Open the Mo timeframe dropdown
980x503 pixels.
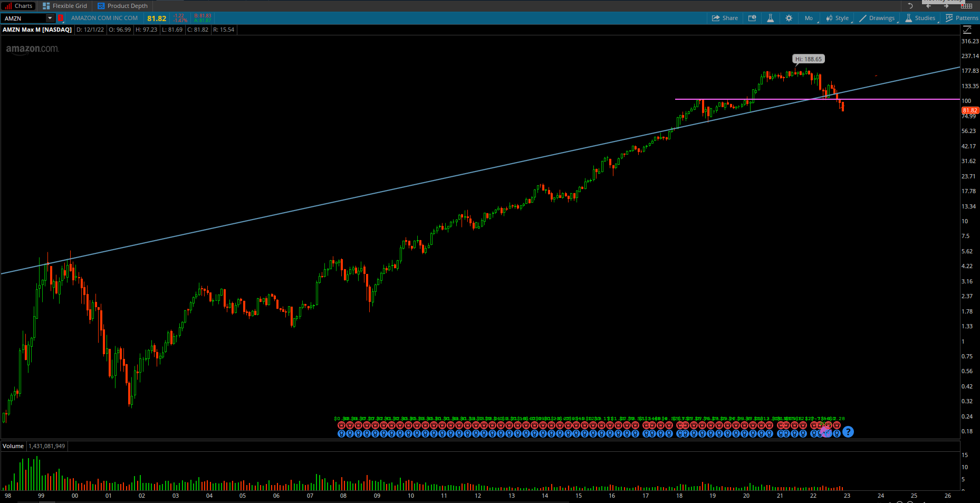(x=809, y=18)
